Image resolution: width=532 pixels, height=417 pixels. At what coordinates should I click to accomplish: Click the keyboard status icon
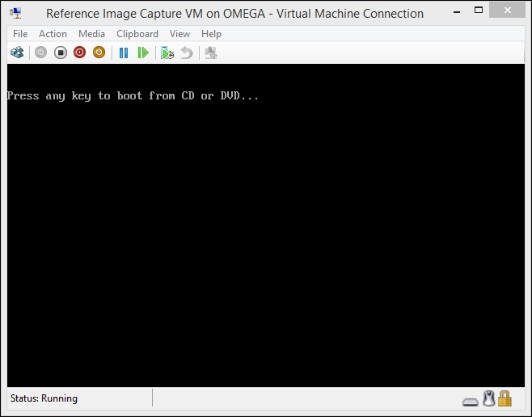pyautogui.click(x=471, y=402)
